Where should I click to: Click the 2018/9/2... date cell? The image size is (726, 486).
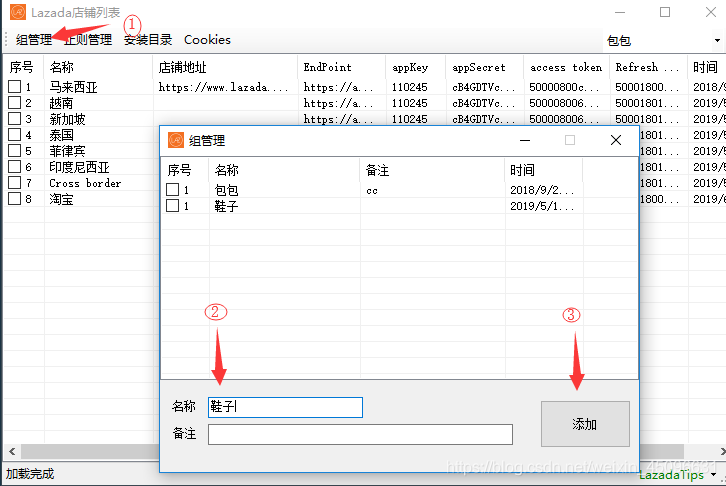pyautogui.click(x=542, y=190)
